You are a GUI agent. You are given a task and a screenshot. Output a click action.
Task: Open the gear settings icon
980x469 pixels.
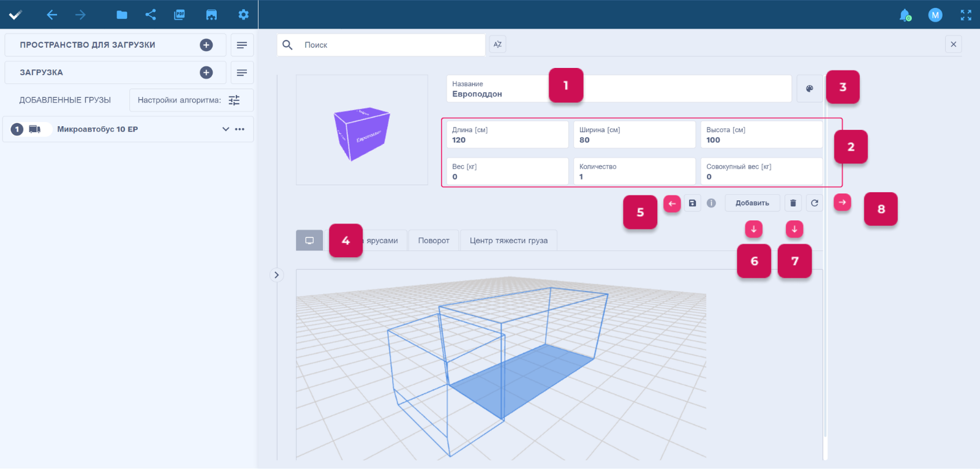coord(243,15)
